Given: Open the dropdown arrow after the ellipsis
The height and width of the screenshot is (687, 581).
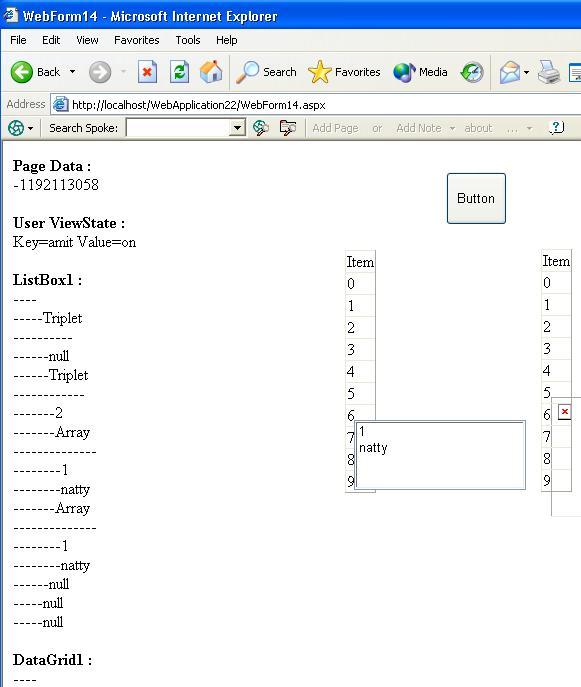Looking at the screenshot, I should (x=529, y=128).
